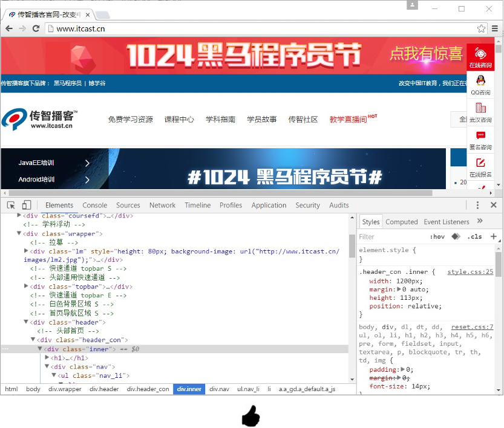Open 课程中心 nav link
This screenshot has width=504, height=428.
coord(179,120)
